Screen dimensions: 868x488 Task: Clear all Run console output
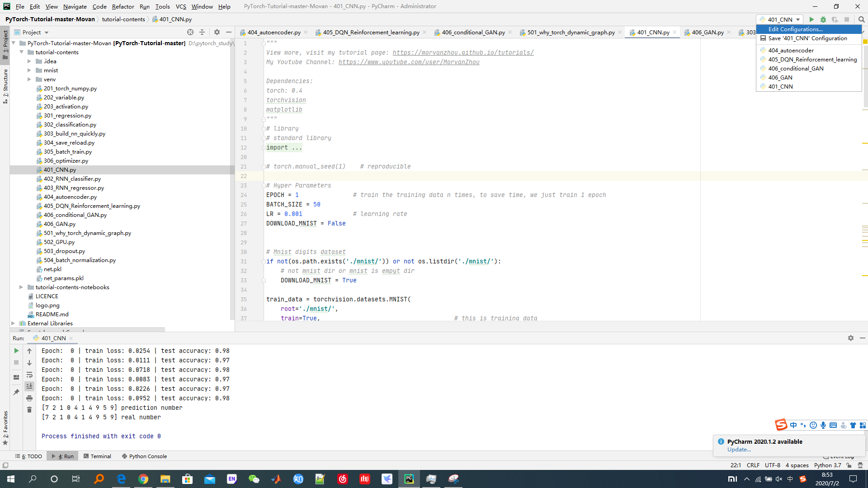[29, 410]
